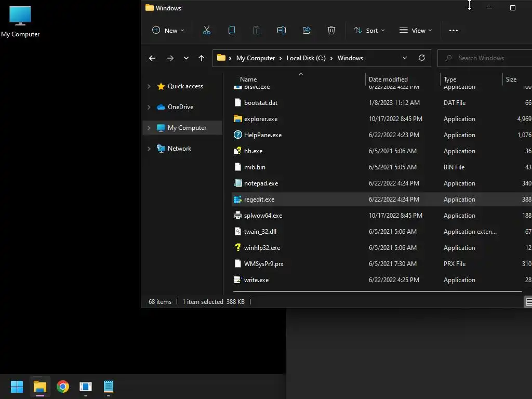This screenshot has height=399, width=532.
Task: Click the WMSysPr9.prx blank file icon
Action: click(238, 263)
